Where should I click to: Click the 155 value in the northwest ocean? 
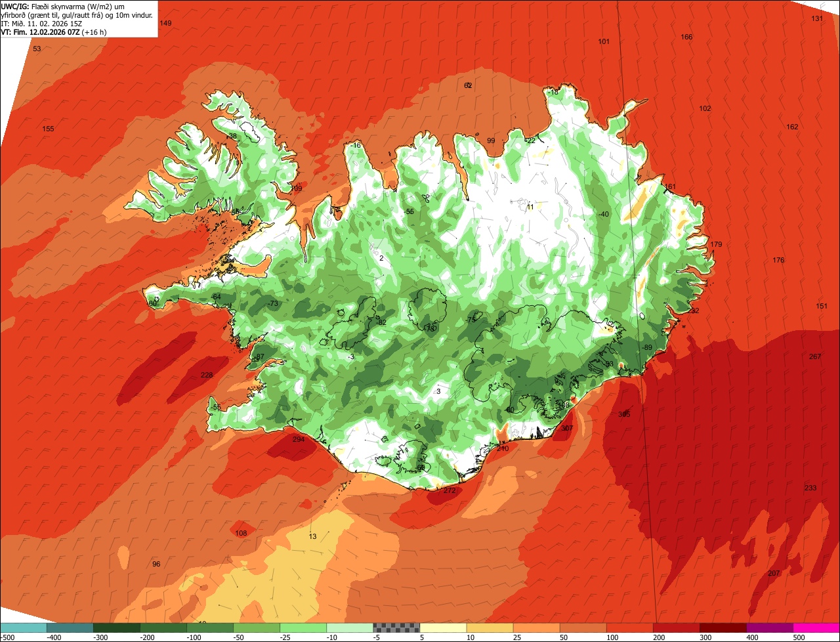[48, 129]
